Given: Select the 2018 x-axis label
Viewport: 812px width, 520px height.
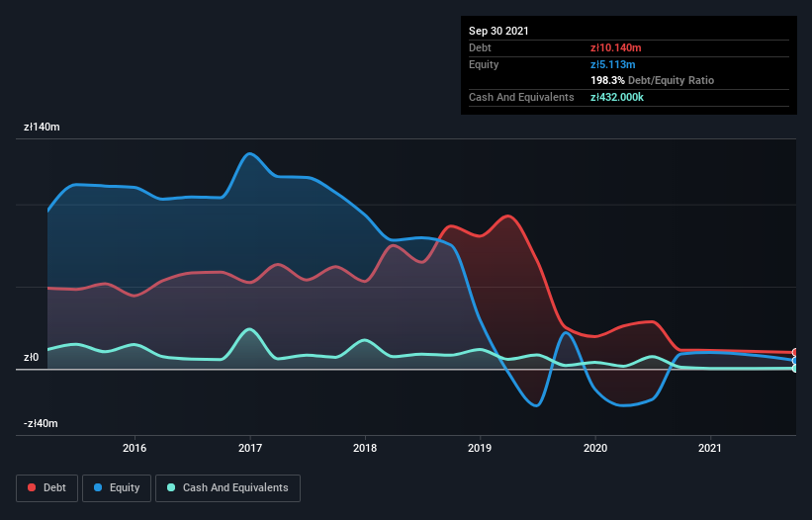Looking at the screenshot, I should click(x=365, y=448).
